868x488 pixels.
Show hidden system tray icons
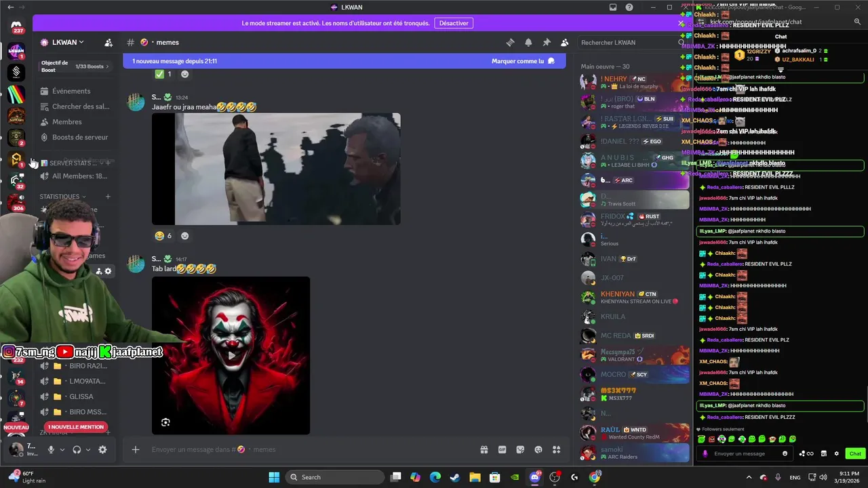click(749, 477)
